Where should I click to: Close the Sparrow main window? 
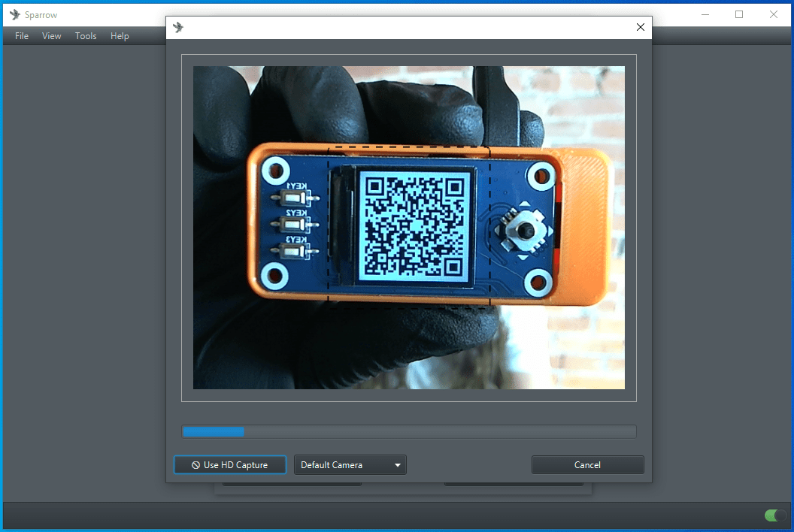(x=774, y=14)
